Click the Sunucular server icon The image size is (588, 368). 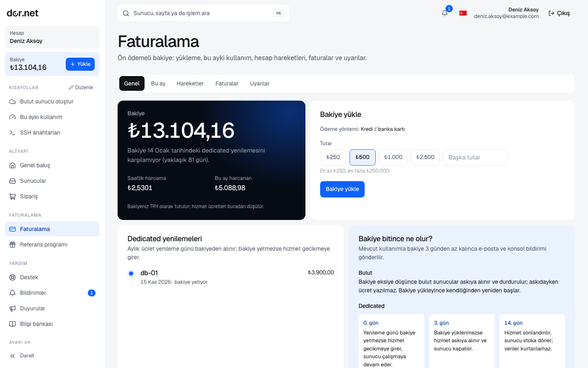13,181
